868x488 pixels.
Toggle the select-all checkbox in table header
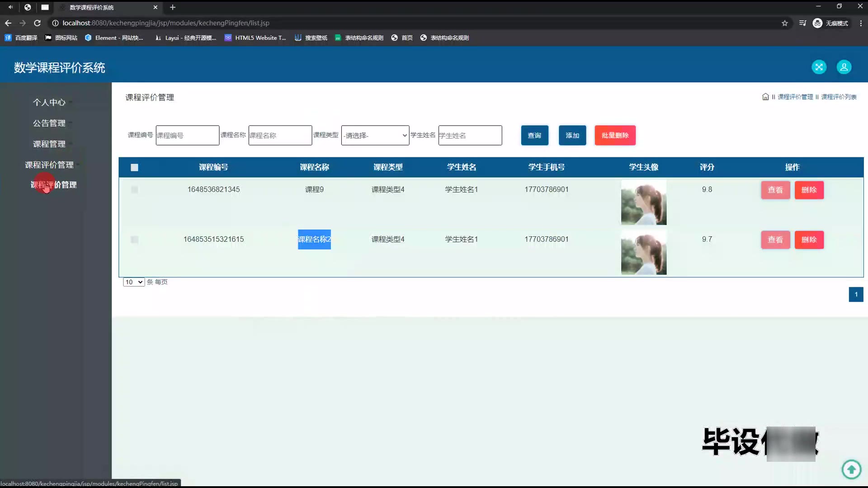(134, 168)
